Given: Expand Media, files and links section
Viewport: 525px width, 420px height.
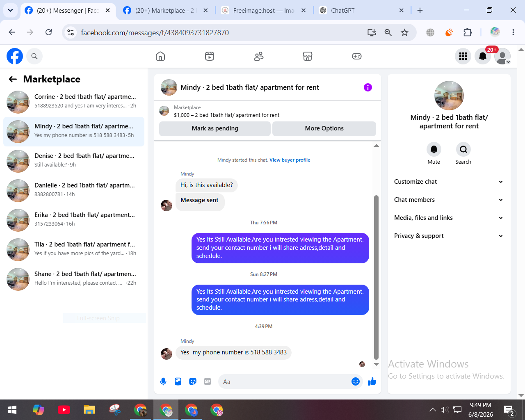Looking at the screenshot, I should click(449, 218).
